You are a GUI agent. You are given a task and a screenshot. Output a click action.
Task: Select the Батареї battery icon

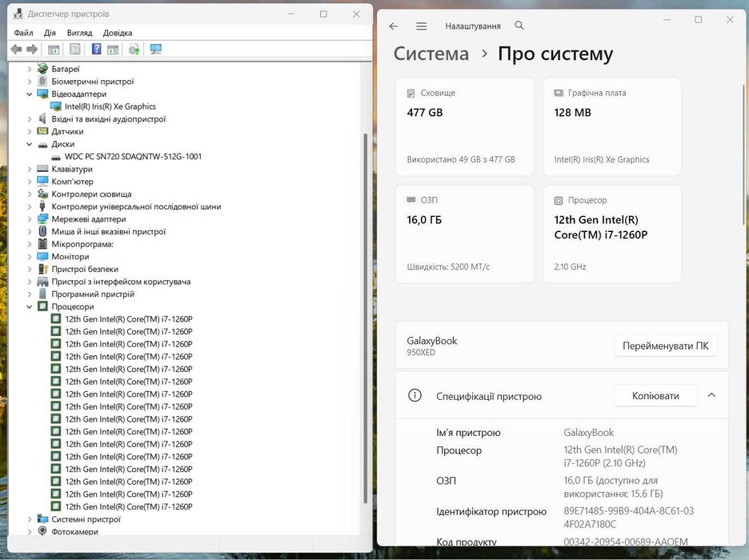pos(42,69)
